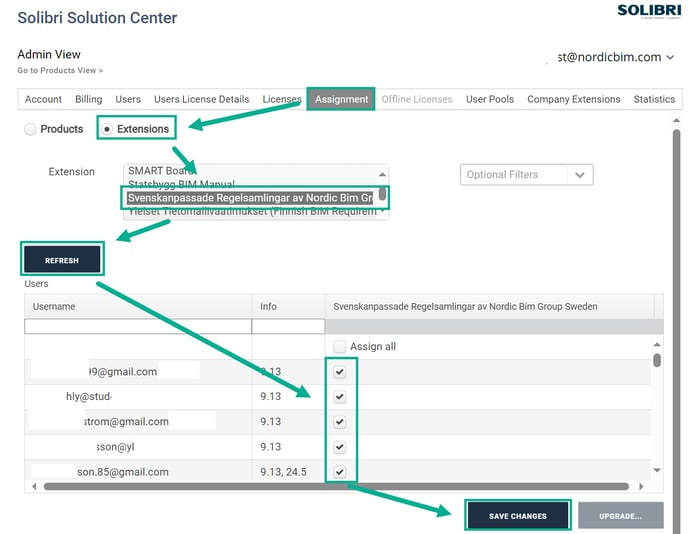Click the Username filter input field
688x534 pixels.
tap(138, 326)
